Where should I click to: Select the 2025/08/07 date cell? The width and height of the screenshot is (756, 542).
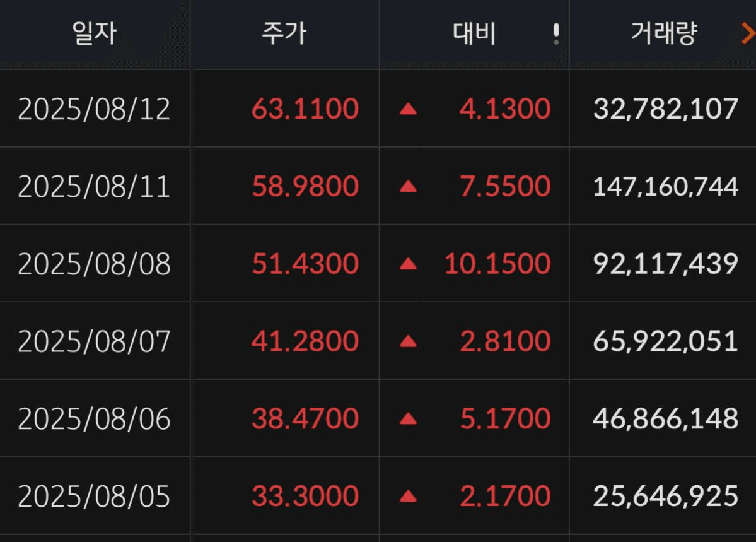[x=94, y=341]
